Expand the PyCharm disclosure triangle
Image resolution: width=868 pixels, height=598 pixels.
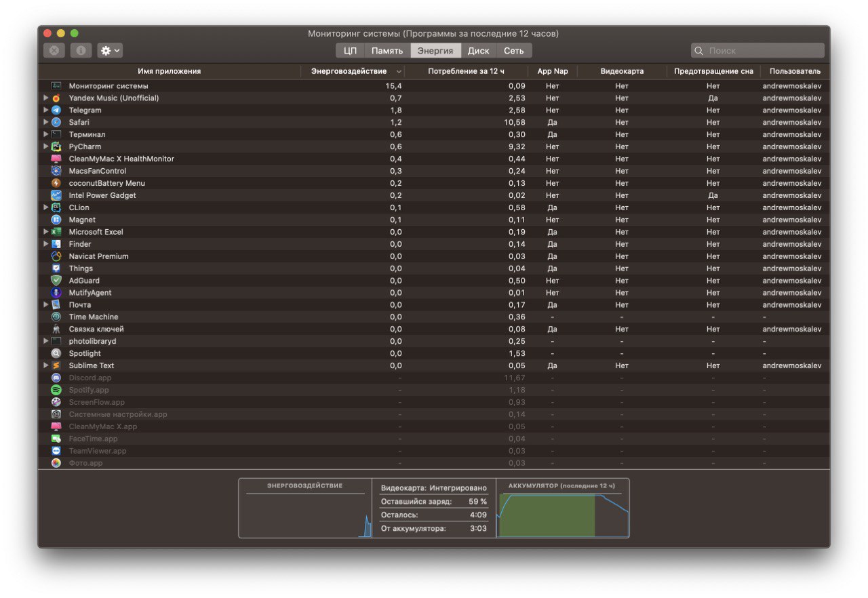click(46, 146)
